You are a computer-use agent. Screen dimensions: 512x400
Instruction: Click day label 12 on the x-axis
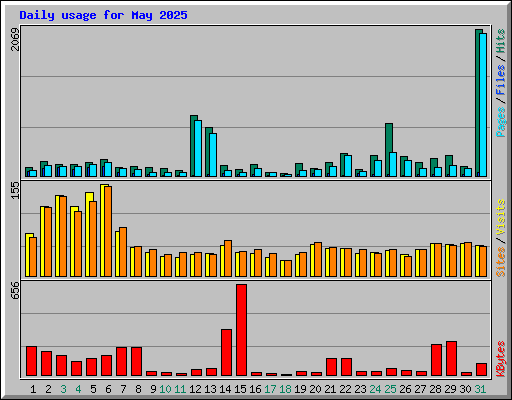pos(195,389)
